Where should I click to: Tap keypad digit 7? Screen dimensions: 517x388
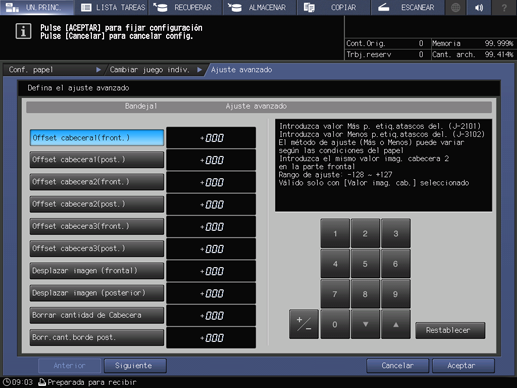tap(335, 294)
